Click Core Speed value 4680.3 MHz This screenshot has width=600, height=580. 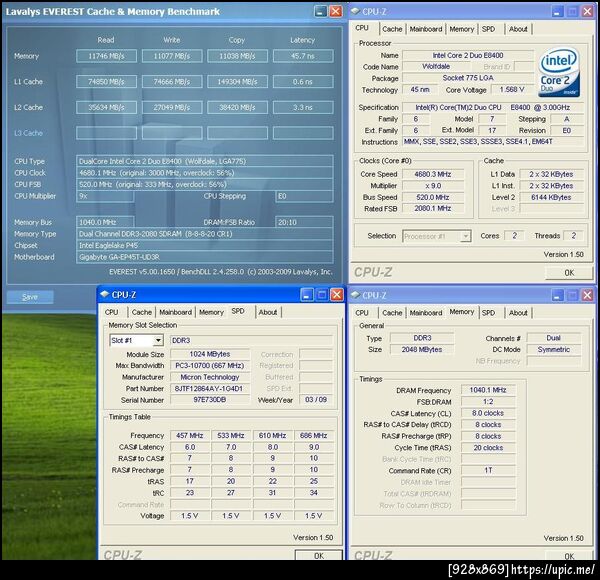[x=433, y=174]
